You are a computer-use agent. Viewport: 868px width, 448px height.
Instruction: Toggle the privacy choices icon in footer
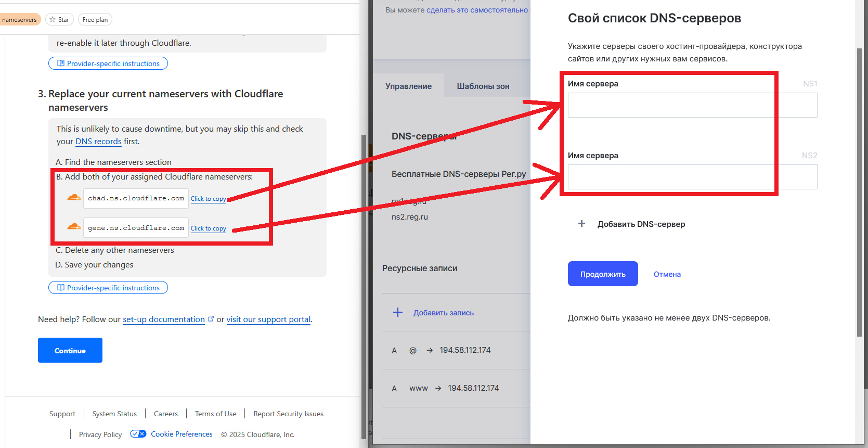coord(138,434)
